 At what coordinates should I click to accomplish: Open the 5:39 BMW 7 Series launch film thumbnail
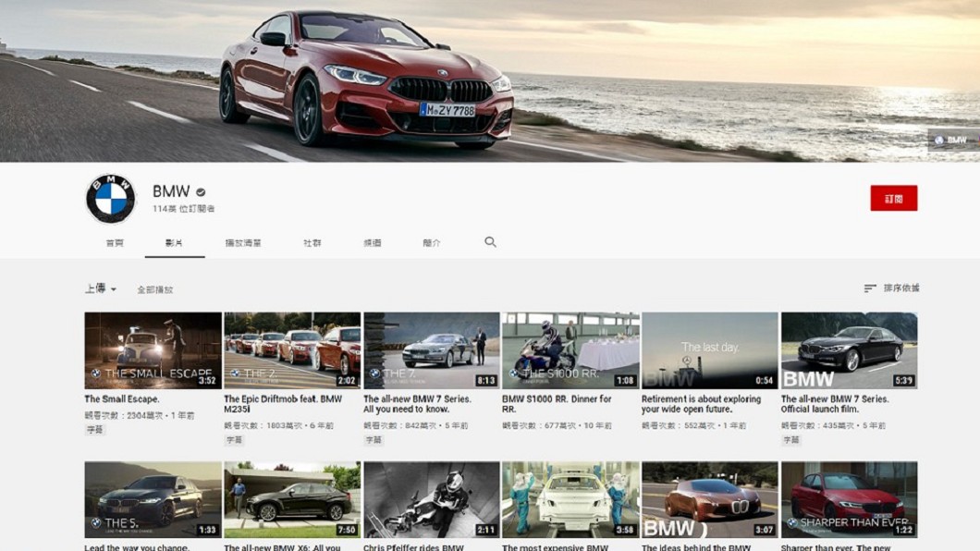pos(850,350)
